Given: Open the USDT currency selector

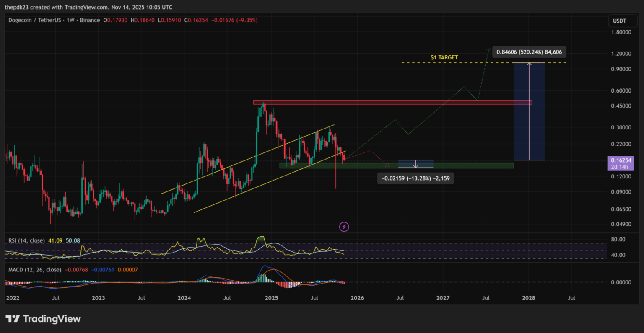Looking at the screenshot, I should pos(619,21).
